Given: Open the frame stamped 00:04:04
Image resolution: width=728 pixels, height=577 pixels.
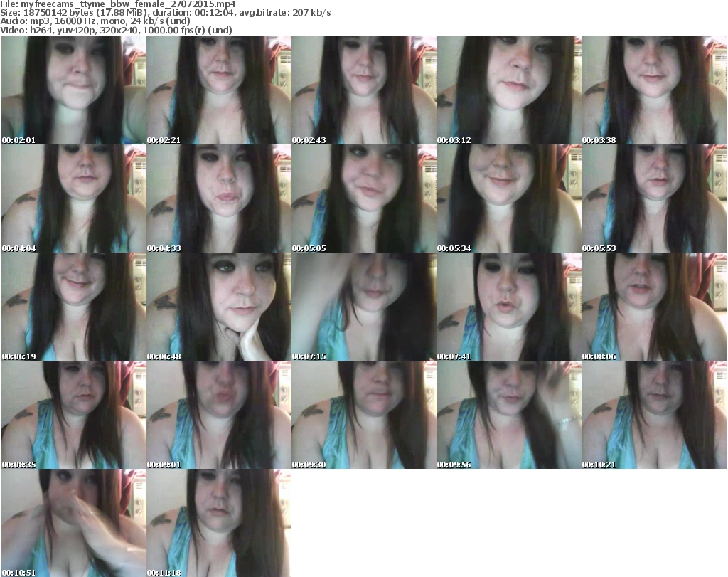Looking at the screenshot, I should 74,198.
